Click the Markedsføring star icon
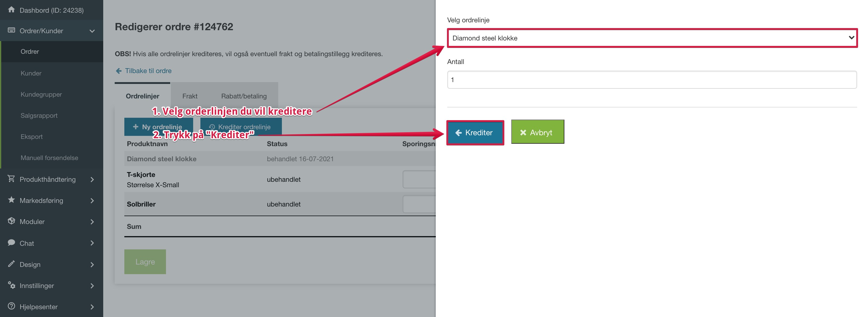The image size is (868, 317). [11, 200]
